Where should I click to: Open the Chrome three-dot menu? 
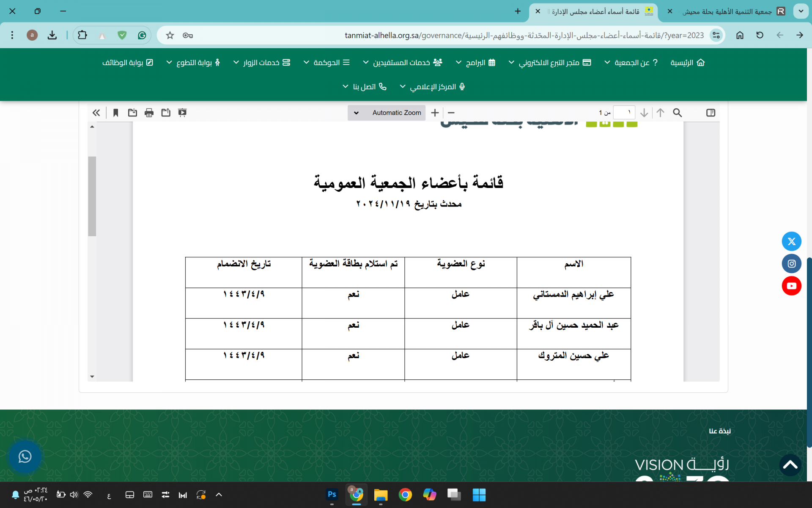[x=12, y=35]
